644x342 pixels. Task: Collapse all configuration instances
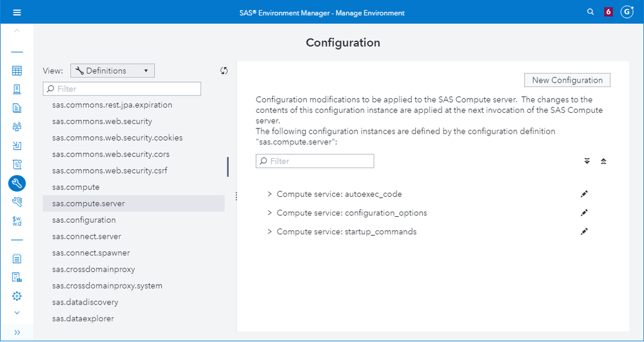(x=603, y=161)
